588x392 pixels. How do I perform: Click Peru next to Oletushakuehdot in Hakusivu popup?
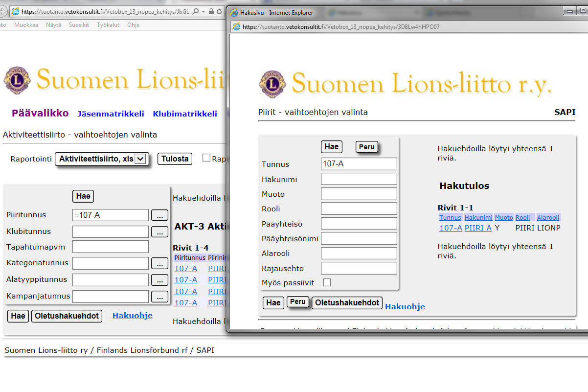pyautogui.click(x=298, y=302)
